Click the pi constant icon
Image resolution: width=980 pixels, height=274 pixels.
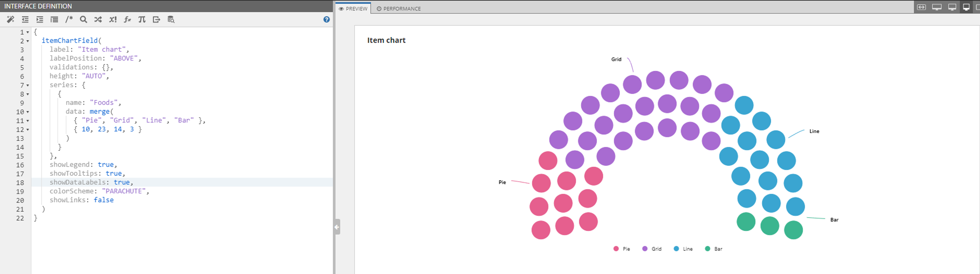142,19
